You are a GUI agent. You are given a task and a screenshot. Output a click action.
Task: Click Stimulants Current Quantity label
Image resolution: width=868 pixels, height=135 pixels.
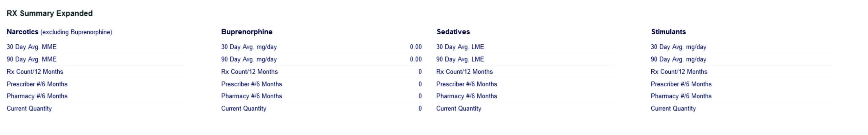[x=673, y=108]
